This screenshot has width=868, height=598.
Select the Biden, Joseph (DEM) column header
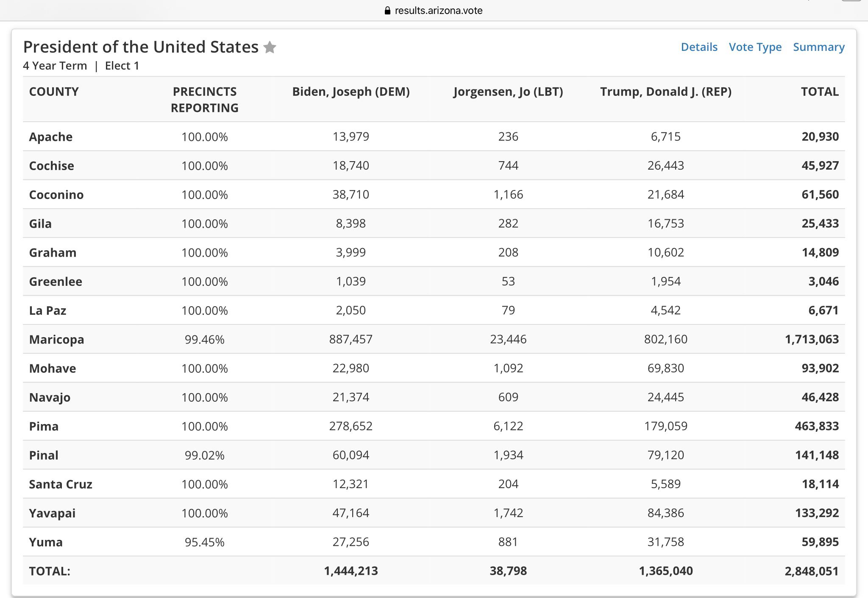coord(351,92)
